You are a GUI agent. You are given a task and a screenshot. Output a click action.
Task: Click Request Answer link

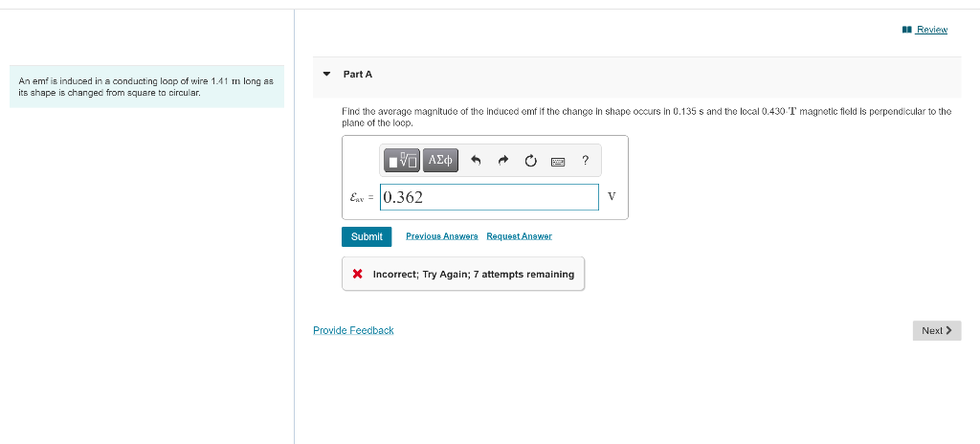pos(520,236)
